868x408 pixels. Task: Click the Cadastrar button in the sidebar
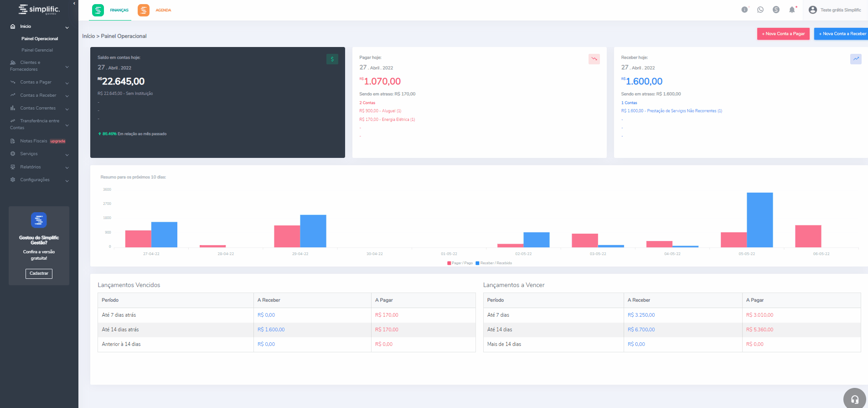coord(39,273)
